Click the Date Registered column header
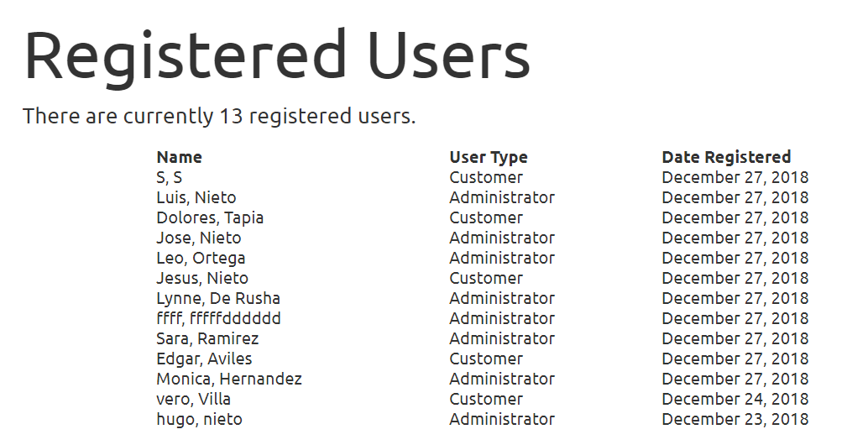Image resolution: width=868 pixels, height=445 pixels. coord(726,157)
